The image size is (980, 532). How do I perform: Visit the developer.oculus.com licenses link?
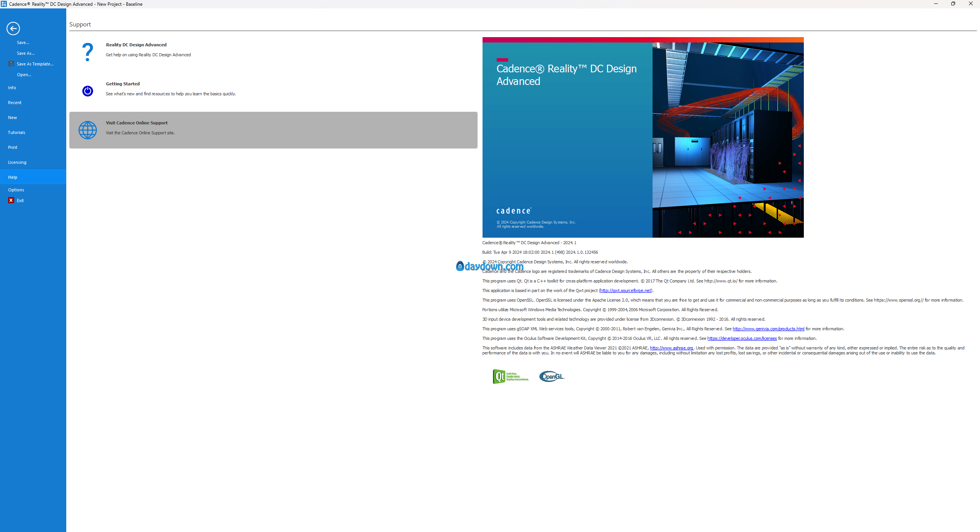coord(742,338)
